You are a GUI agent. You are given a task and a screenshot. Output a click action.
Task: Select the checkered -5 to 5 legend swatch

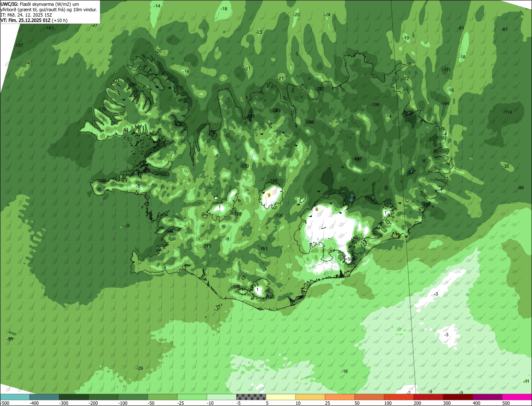coord(251,397)
